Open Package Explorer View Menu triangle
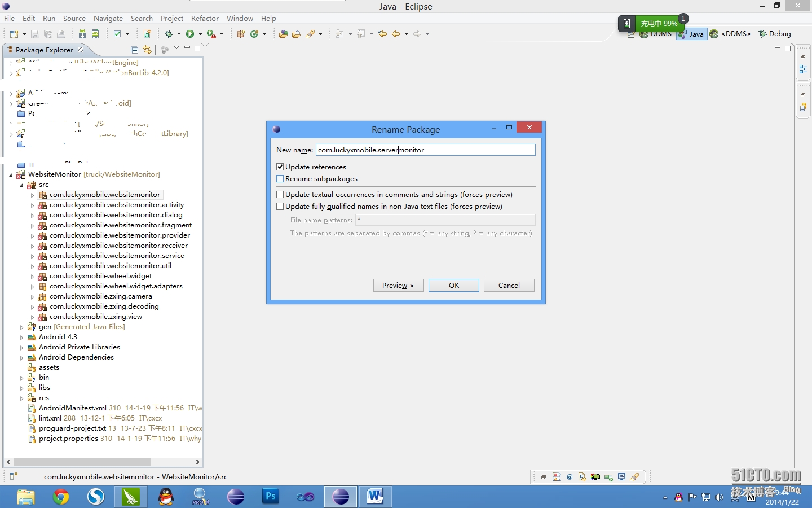This screenshot has height=508, width=812. [176, 48]
